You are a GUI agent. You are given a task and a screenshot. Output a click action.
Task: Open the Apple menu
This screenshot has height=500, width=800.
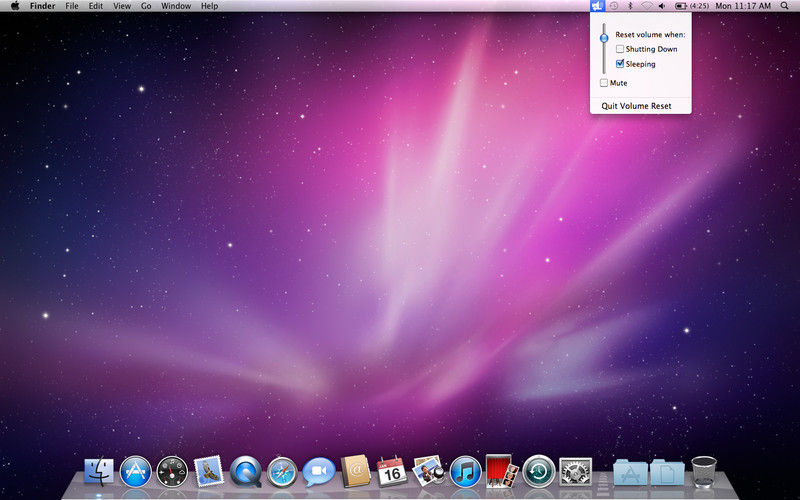15,6
